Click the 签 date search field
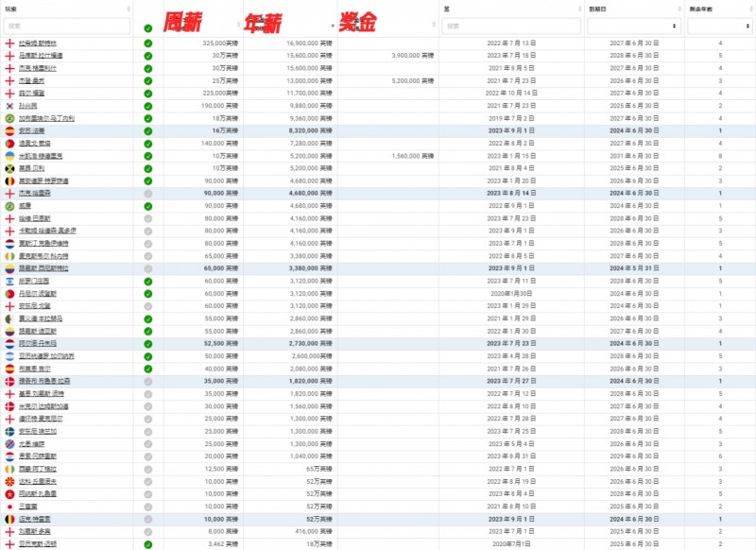This screenshot has height=550, width=756. (511, 26)
